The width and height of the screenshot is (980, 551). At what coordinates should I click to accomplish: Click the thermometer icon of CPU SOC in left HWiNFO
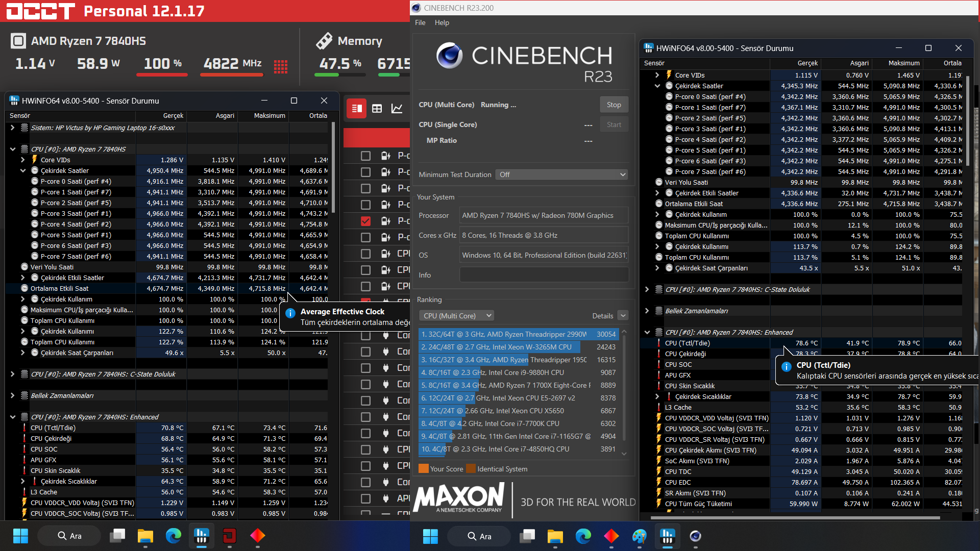point(24,449)
